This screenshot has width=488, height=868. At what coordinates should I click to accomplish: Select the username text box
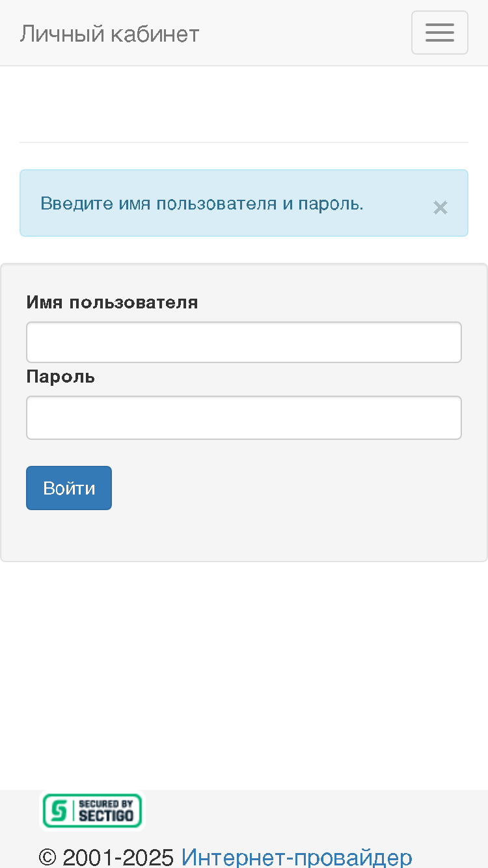[x=244, y=342]
